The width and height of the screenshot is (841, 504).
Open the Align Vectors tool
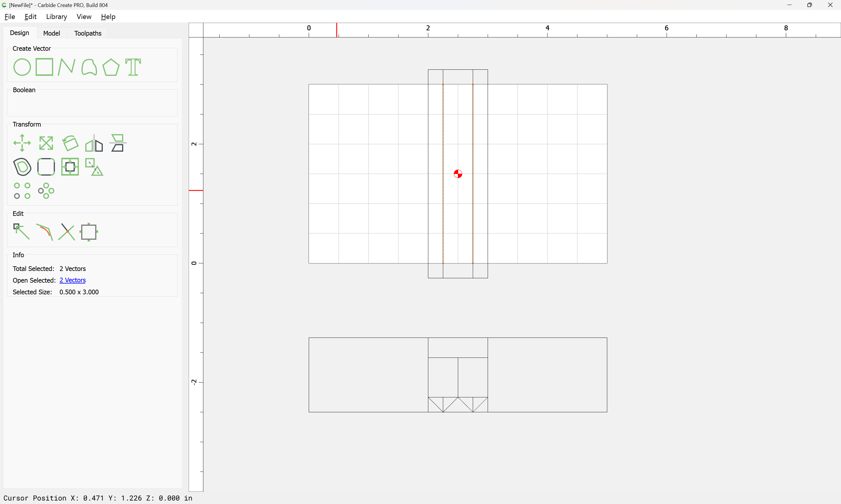click(70, 167)
